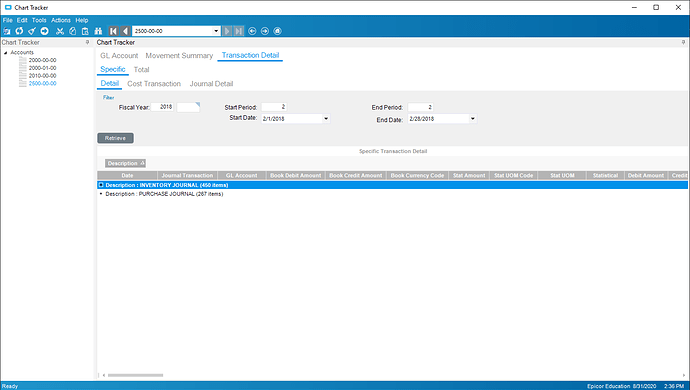The width and height of the screenshot is (690, 390).
Task: Select the Specific sub-tab
Action: [x=113, y=69]
